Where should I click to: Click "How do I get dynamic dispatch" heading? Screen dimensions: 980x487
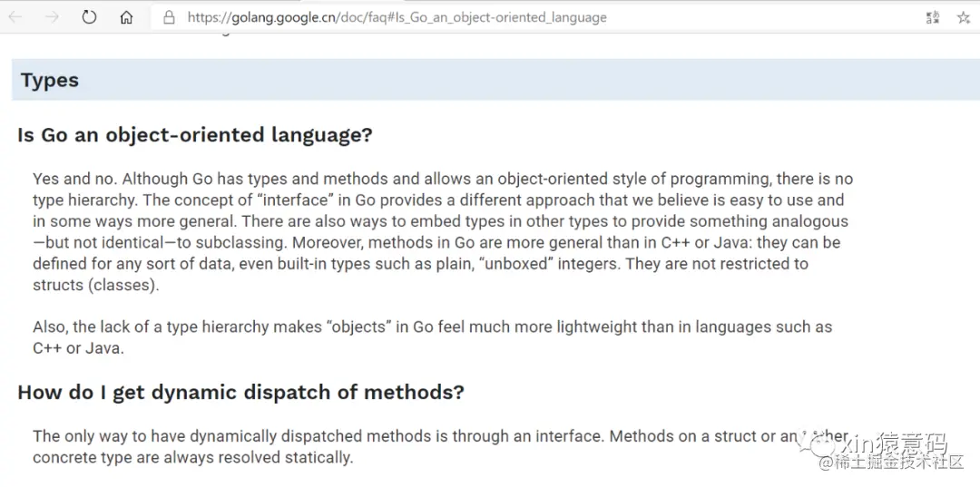(x=240, y=392)
